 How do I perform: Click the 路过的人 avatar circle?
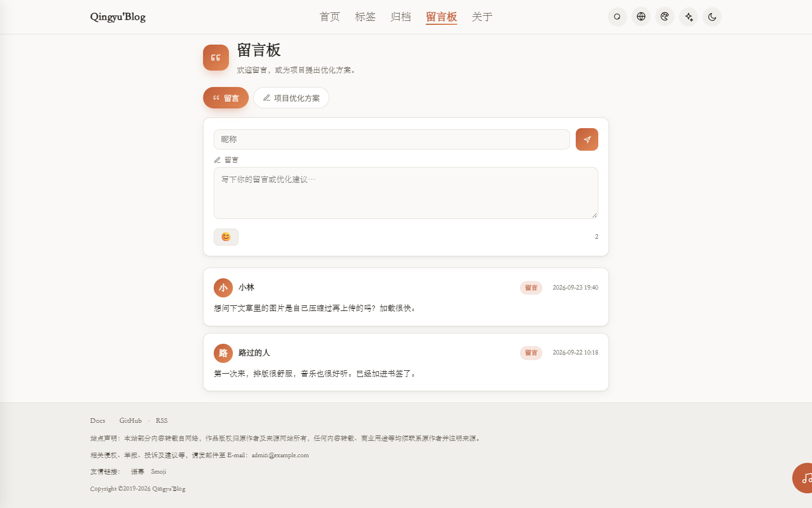(223, 353)
